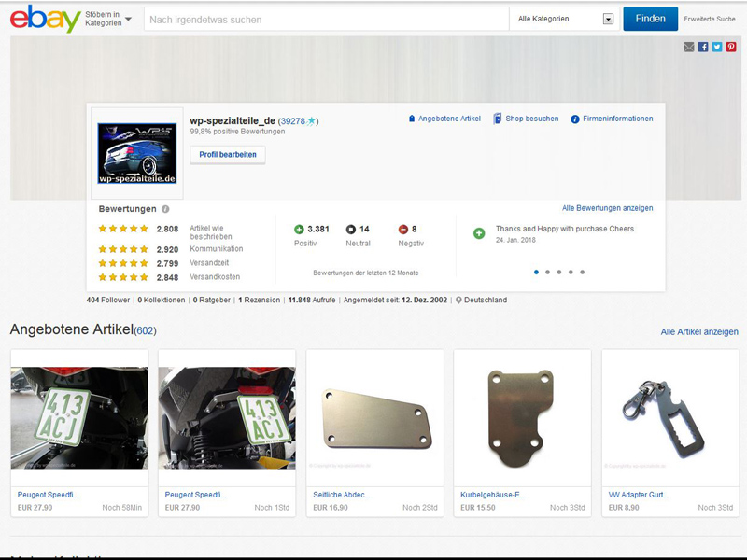
Task: Open Kurbelgehäuse-E... plate thumbnail
Action: pyautogui.click(x=522, y=418)
